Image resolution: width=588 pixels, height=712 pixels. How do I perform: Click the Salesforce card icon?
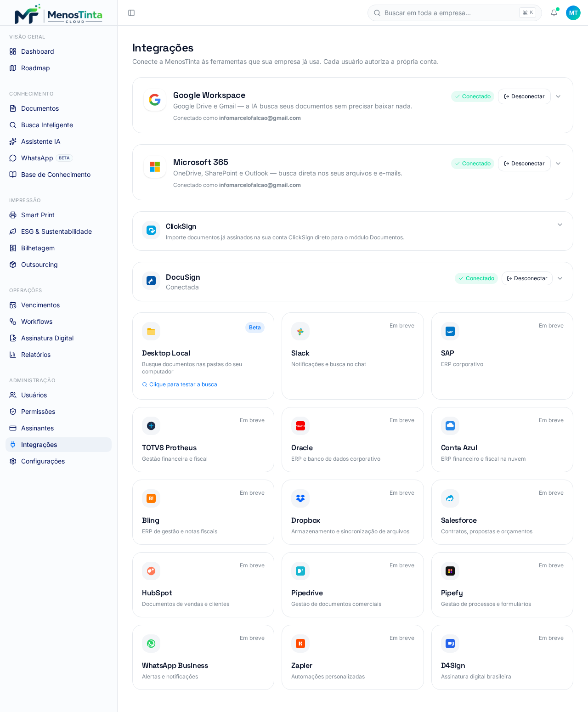(450, 498)
